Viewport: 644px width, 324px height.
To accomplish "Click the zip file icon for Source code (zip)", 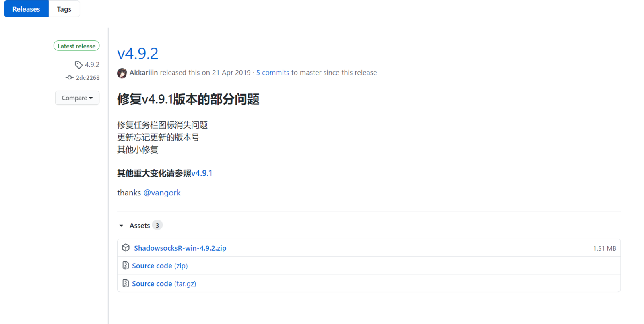I will [x=126, y=266].
